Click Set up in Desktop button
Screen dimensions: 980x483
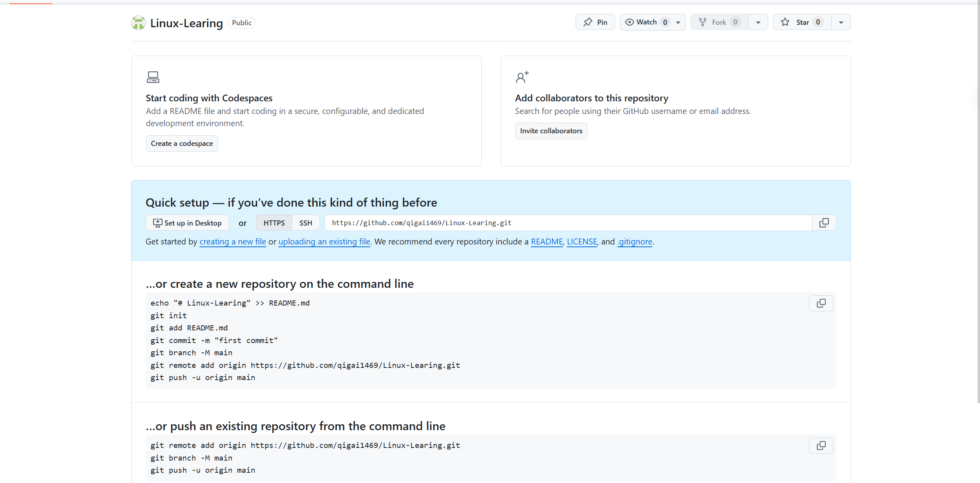point(187,223)
